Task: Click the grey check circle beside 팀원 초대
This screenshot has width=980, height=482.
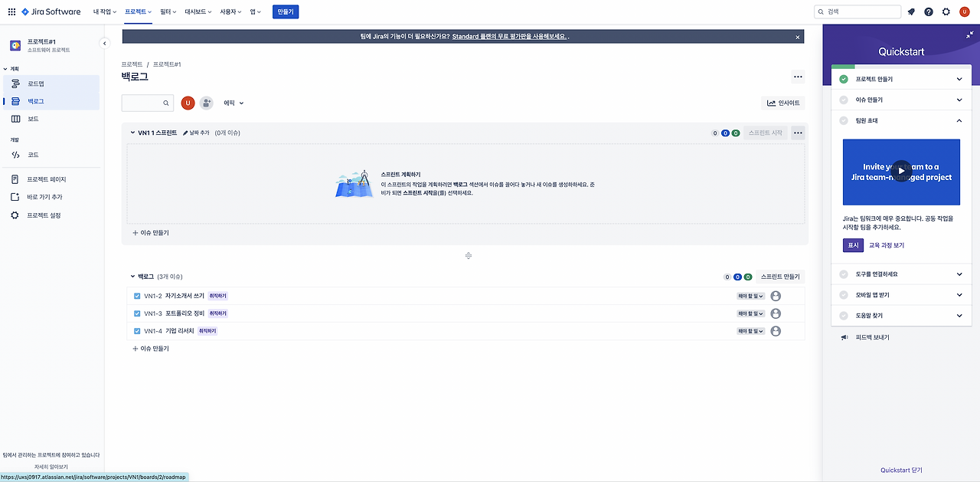Action: coord(844,120)
